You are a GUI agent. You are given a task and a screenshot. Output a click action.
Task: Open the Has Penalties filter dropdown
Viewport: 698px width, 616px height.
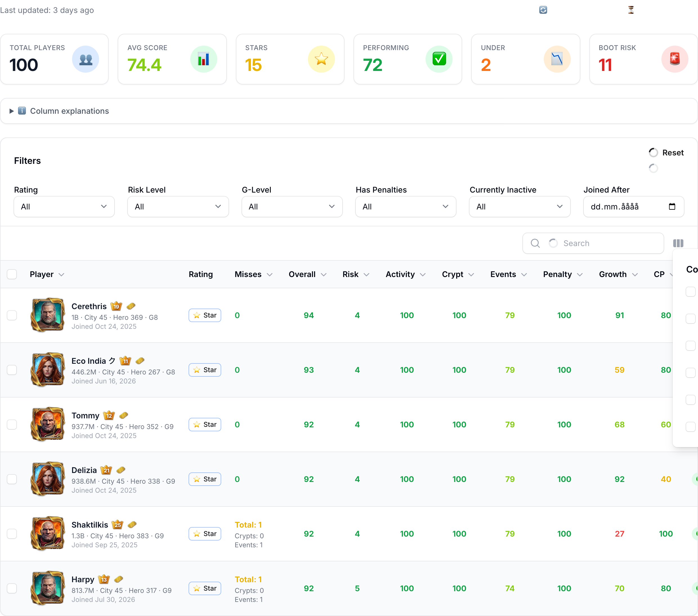tap(406, 207)
